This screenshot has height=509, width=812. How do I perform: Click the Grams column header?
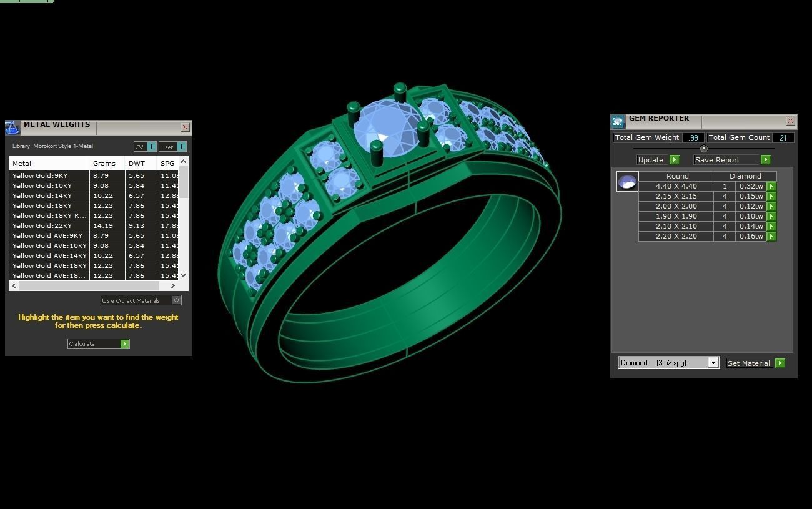107,163
